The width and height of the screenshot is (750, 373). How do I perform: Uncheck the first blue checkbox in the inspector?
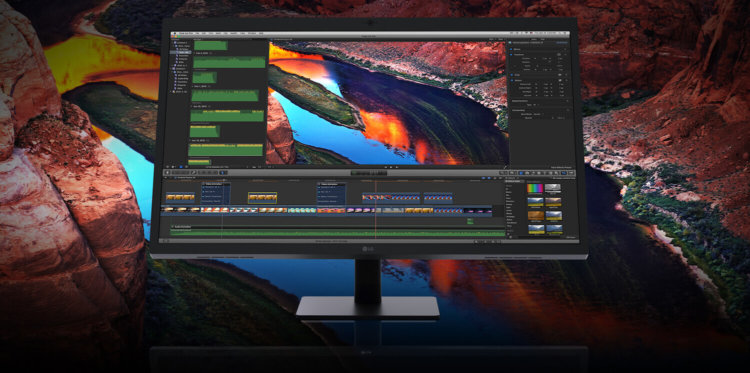[x=511, y=49]
